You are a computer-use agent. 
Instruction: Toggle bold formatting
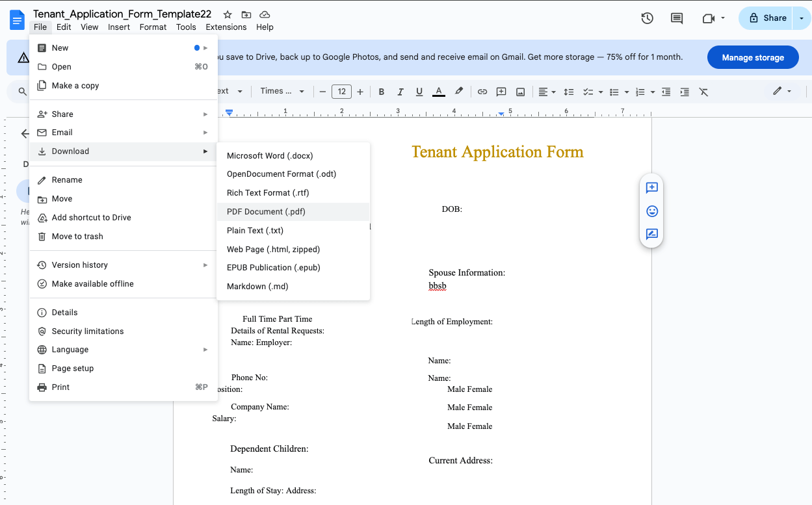382,92
